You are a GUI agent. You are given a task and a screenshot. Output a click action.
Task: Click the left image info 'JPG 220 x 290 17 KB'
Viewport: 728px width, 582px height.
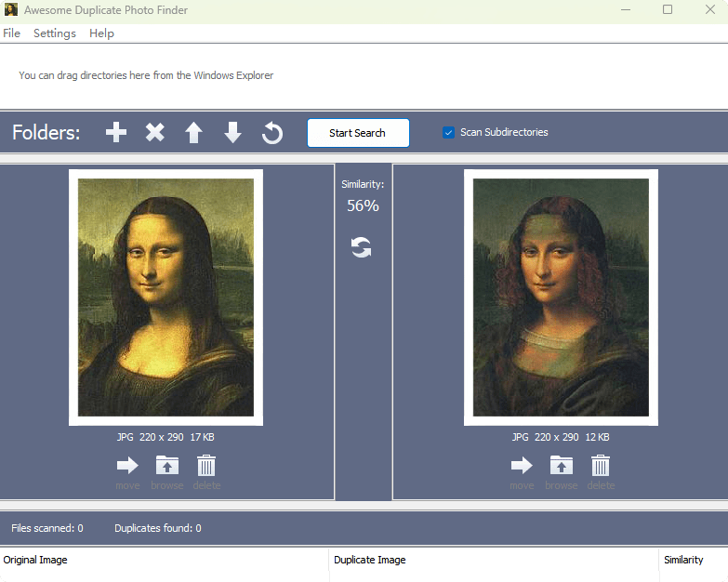pyautogui.click(x=165, y=437)
